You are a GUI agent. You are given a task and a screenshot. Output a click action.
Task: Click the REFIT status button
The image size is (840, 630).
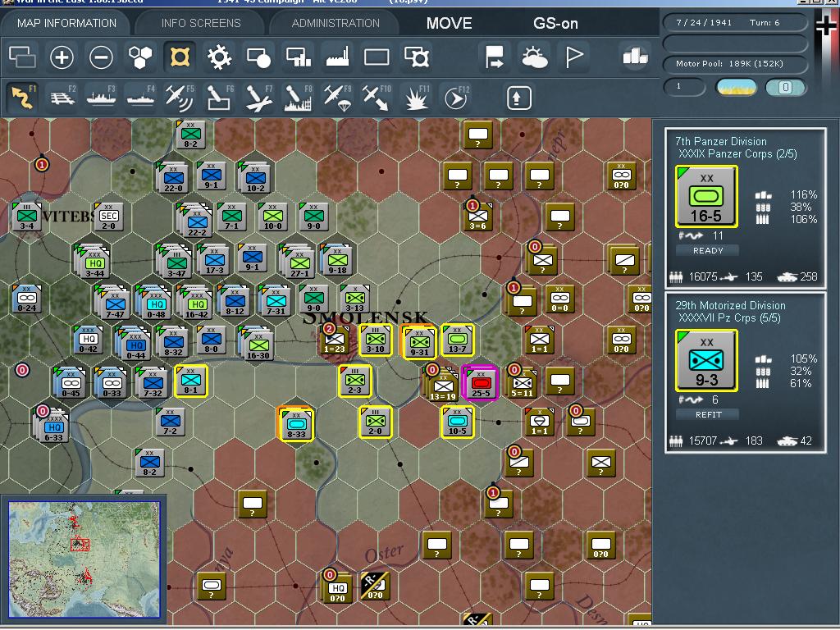pos(708,414)
